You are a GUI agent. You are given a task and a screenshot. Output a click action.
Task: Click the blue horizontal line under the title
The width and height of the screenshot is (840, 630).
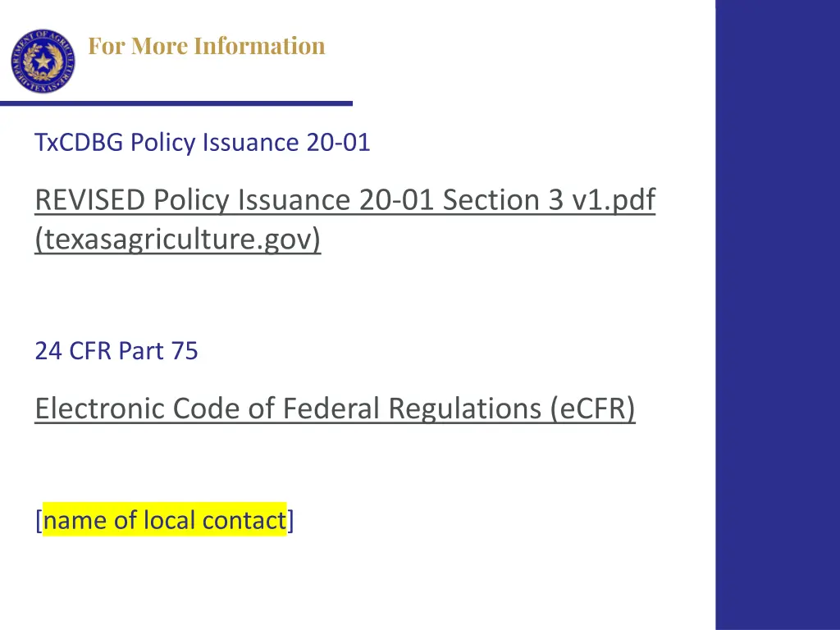coord(176,103)
